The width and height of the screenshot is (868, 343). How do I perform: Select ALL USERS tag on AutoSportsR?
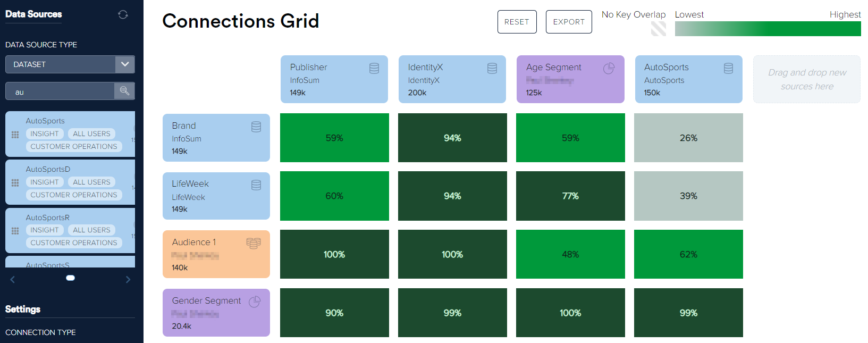pos(91,230)
